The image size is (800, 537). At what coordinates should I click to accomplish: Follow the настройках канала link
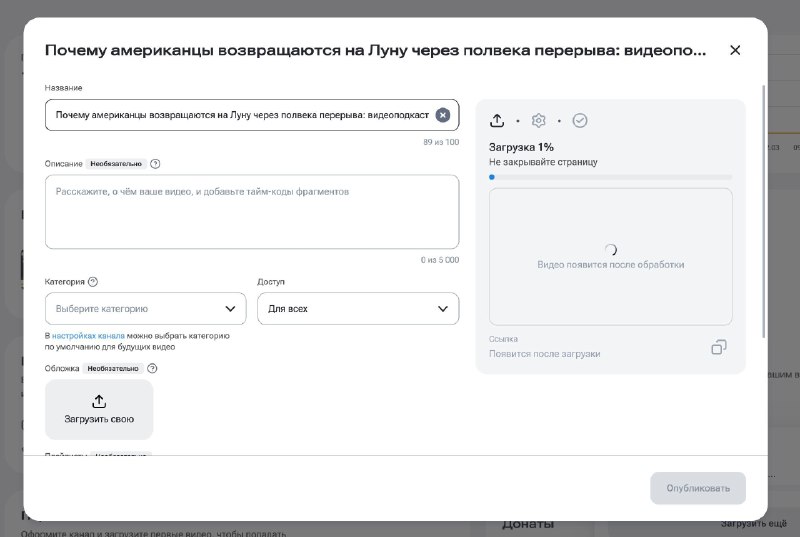click(88, 336)
